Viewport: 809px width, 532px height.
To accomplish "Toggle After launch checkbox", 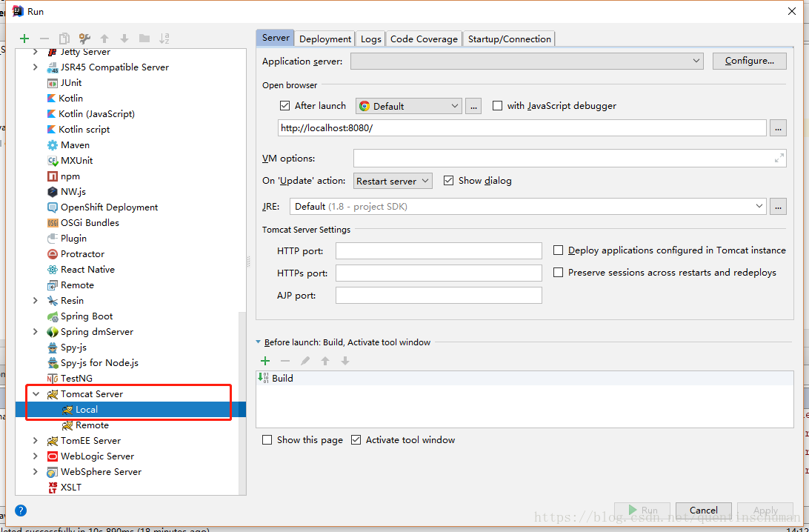I will [x=284, y=106].
